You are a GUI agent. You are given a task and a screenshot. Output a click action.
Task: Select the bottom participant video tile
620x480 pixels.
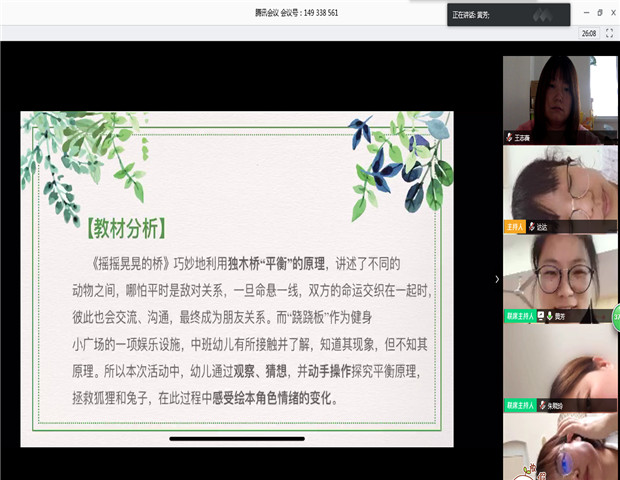[x=560, y=447]
